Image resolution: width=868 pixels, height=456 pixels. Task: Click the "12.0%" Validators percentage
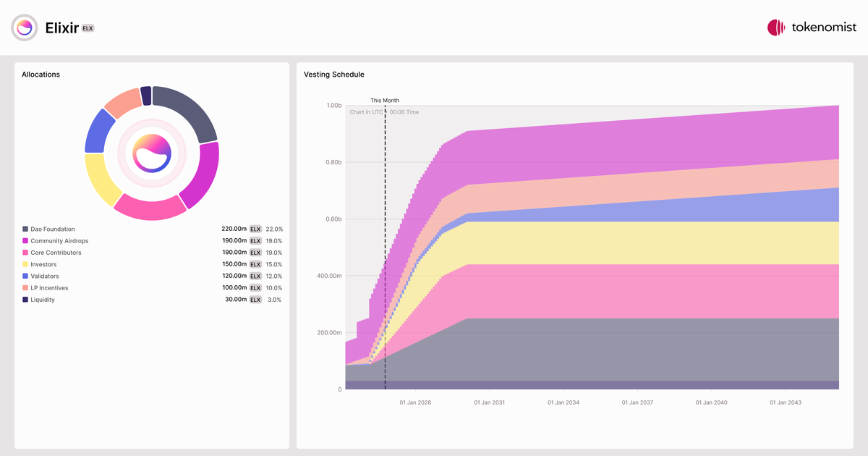274,276
